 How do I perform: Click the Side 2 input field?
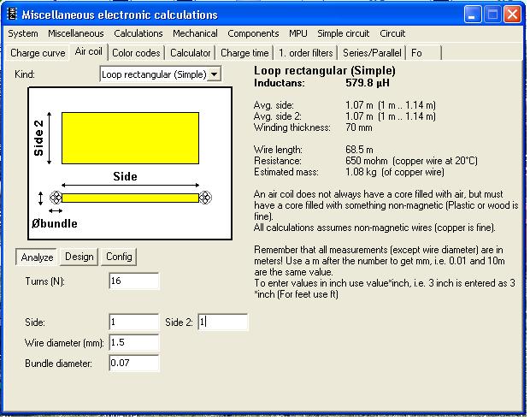pos(223,322)
